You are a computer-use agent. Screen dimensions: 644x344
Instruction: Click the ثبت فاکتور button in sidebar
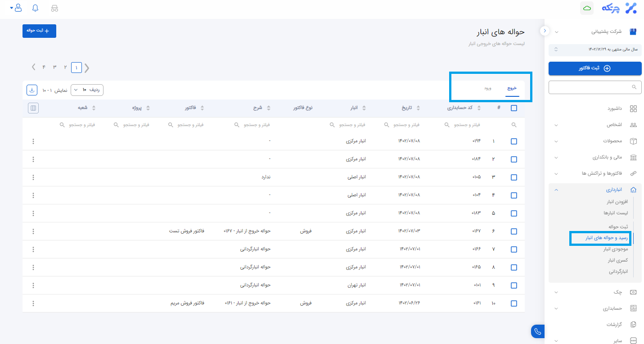(x=595, y=68)
